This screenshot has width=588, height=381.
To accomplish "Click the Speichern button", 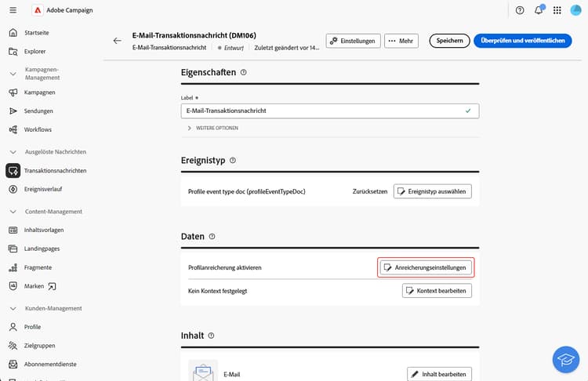I will coord(449,41).
